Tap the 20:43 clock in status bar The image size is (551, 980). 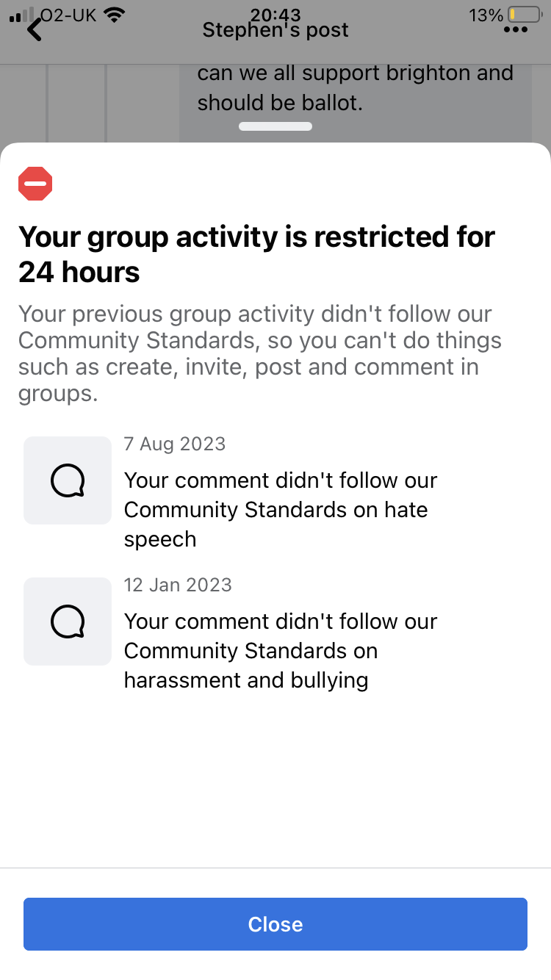click(275, 14)
